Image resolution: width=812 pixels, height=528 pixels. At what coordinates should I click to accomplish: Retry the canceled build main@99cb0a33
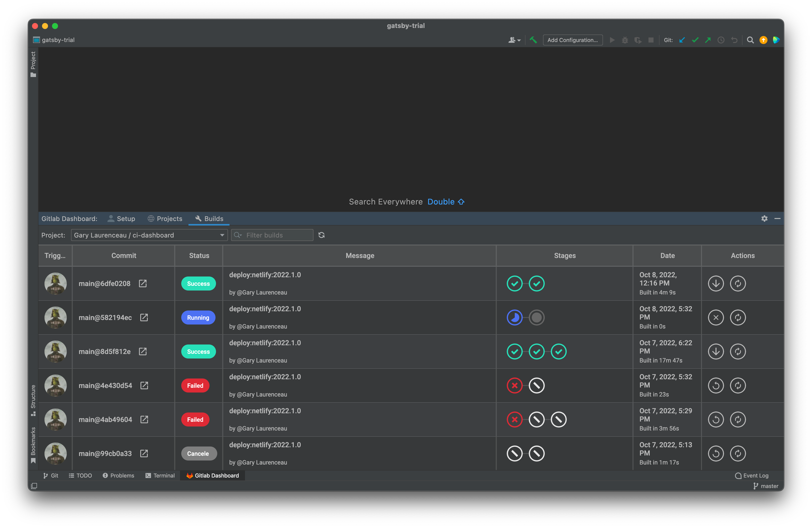tap(716, 454)
